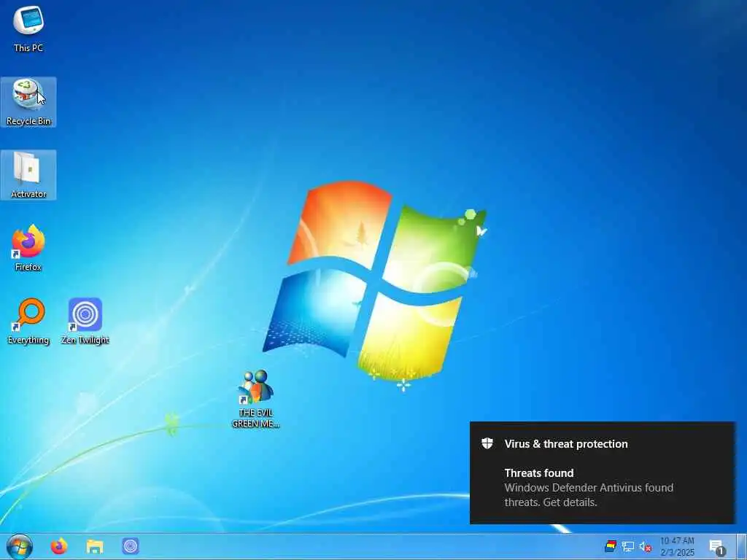
Task: Click the Threats found heading
Action: point(539,472)
